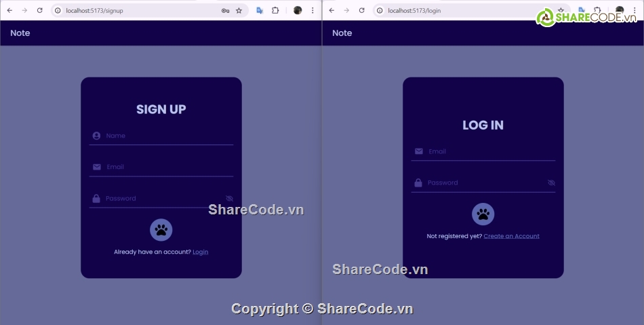
Task: Open the translate icon in the signup window
Action: point(259,10)
